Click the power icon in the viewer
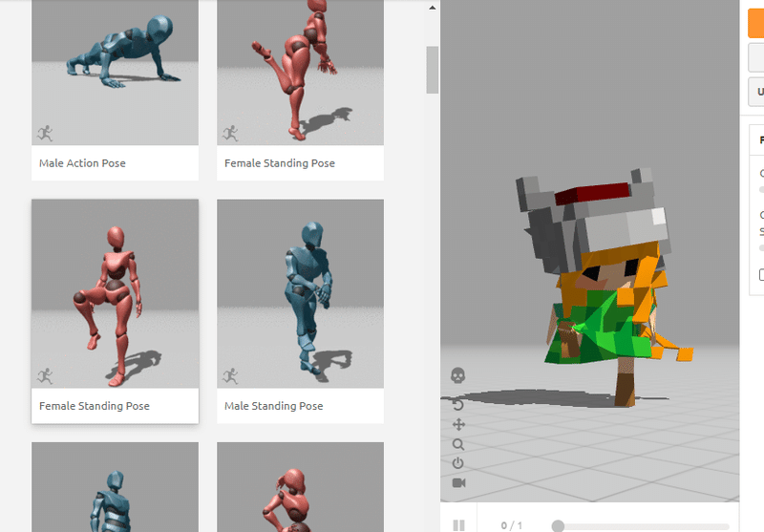The height and width of the screenshot is (532, 764). pyautogui.click(x=458, y=463)
